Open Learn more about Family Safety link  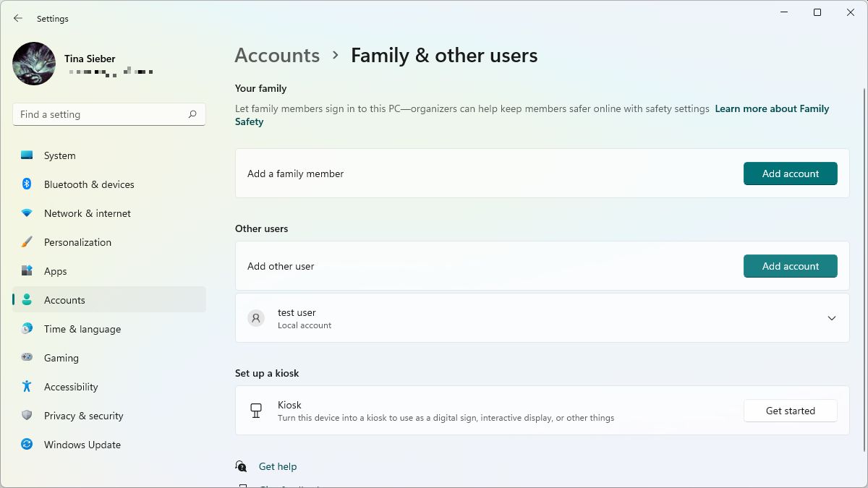pyautogui.click(x=771, y=109)
